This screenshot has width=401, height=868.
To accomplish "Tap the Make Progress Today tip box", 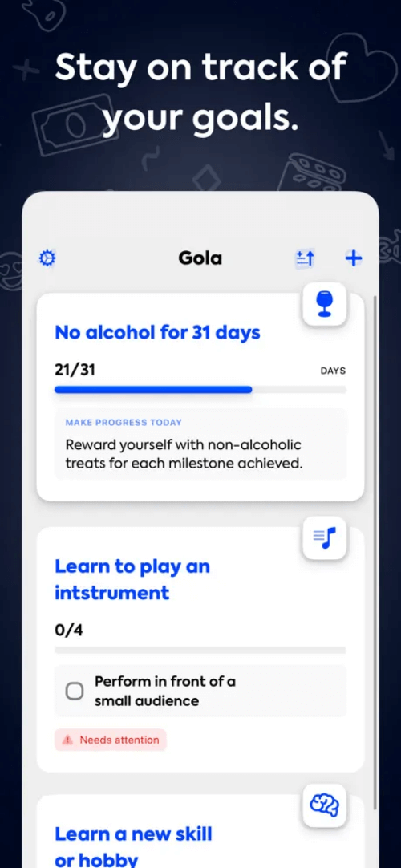I will coord(200,444).
